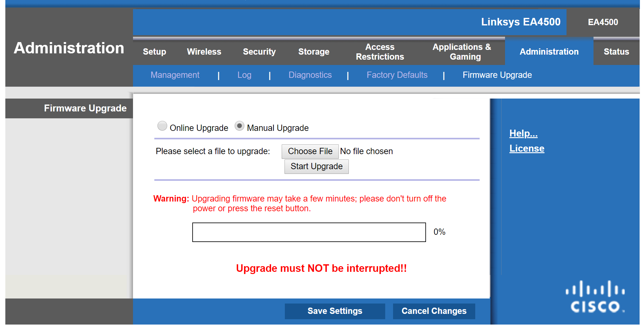Viewport: 644px width, 328px height.
Task: Click Save Settings at the bottom
Action: pos(335,311)
